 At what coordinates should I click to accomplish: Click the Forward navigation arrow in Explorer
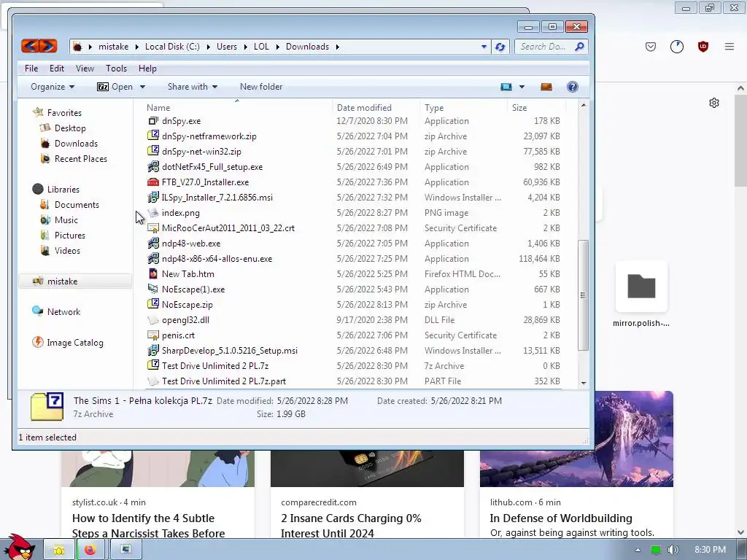tap(47, 46)
